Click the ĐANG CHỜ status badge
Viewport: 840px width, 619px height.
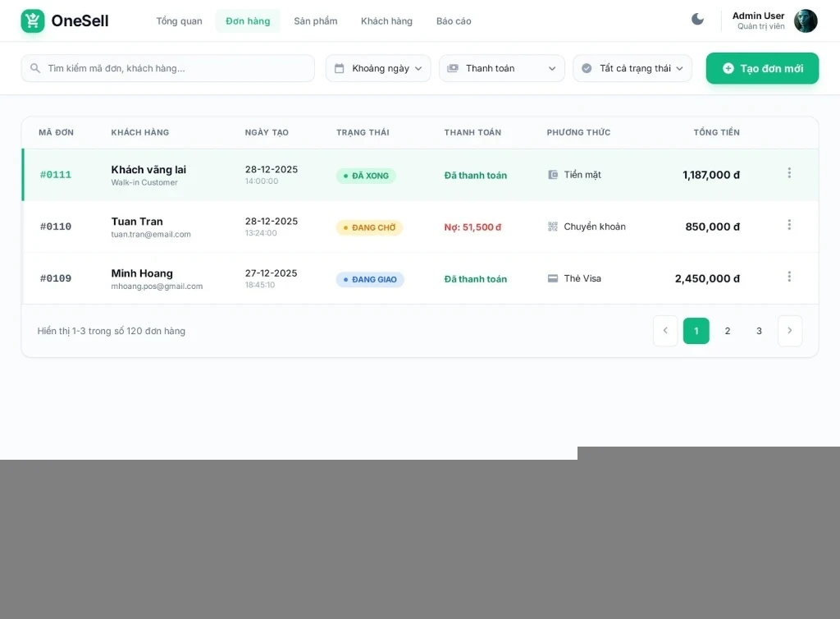click(369, 227)
